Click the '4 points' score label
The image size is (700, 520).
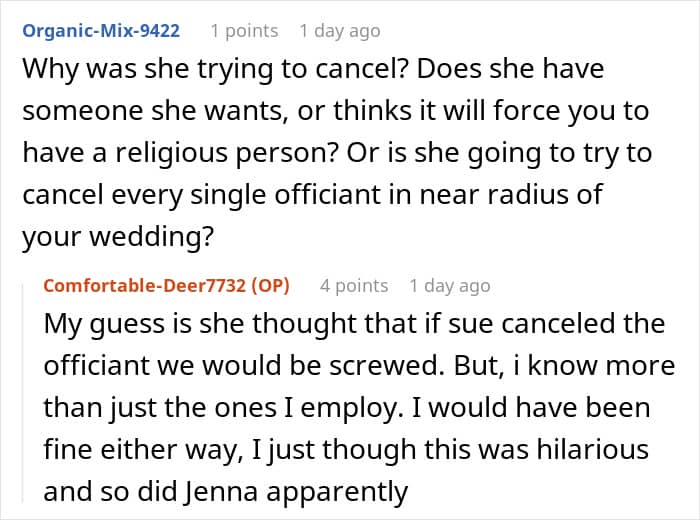click(354, 285)
